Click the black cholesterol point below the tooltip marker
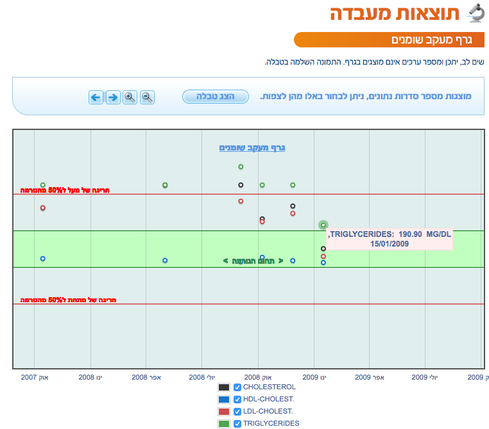489x429 pixels. (323, 249)
